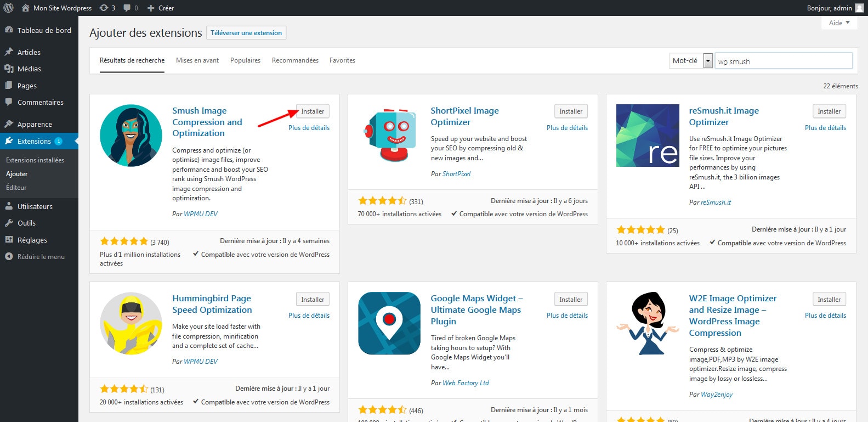Screen dimensions: 868x422
Task: Click Téléverser une extension button
Action: point(246,33)
